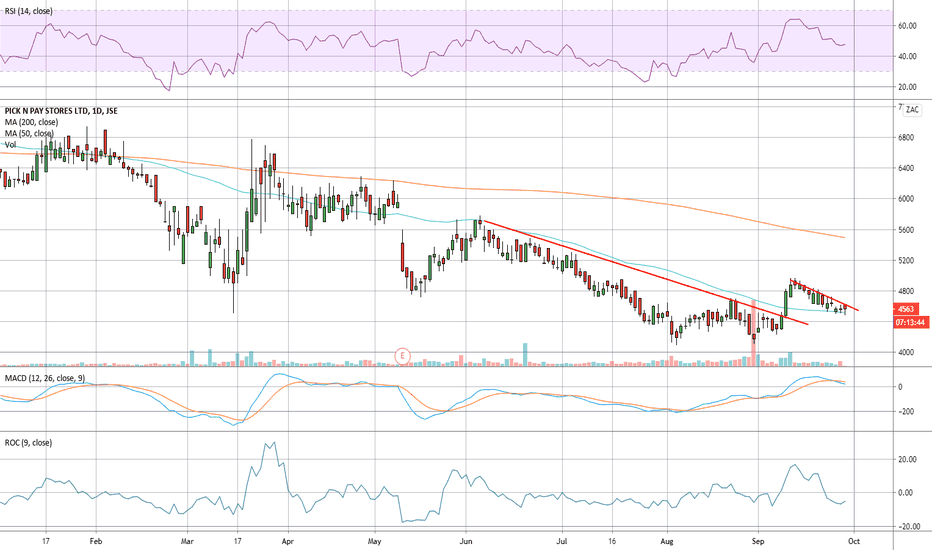The height and width of the screenshot is (550, 932).
Task: Click the countdown timer 07:13:44
Action: point(910,322)
